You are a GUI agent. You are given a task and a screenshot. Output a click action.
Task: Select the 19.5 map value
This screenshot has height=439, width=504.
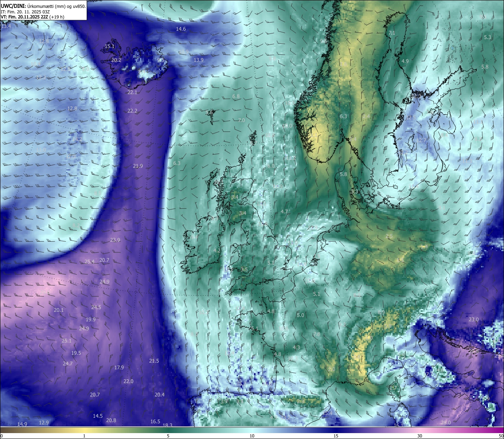(76, 353)
